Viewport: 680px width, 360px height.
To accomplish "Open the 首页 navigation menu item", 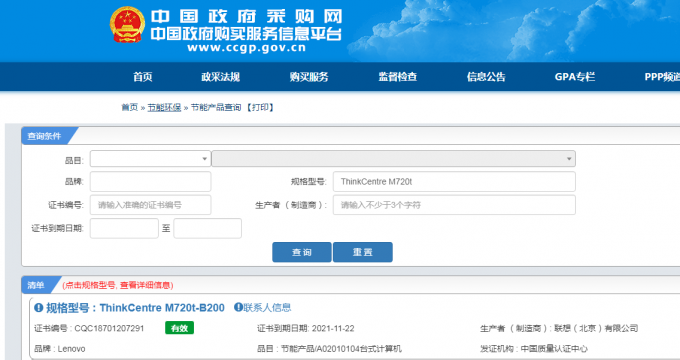I will 143,77.
